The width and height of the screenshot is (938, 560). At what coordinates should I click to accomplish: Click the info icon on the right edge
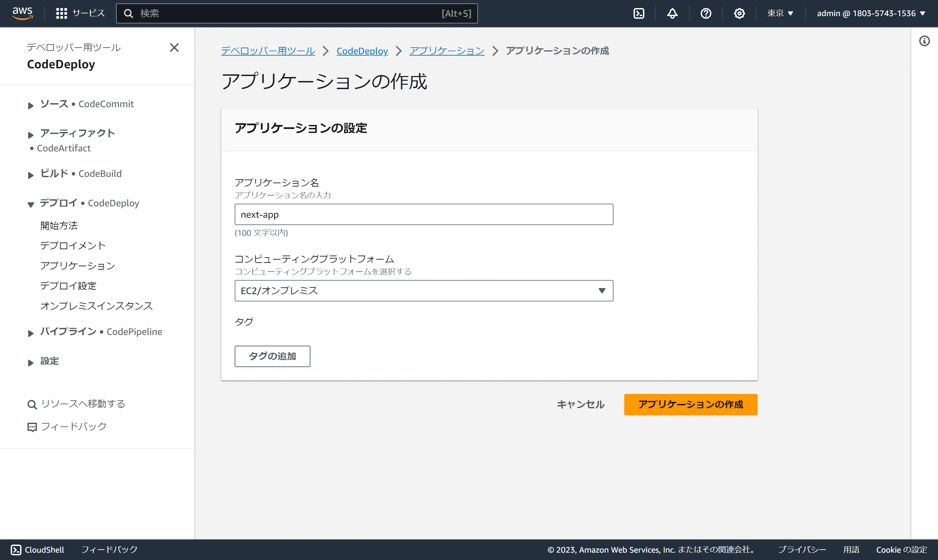(x=924, y=41)
